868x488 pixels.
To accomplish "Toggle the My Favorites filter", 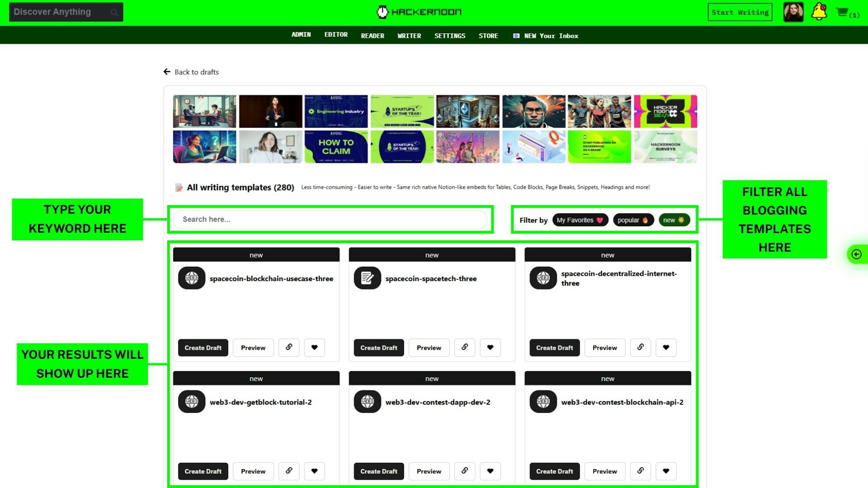I will tap(580, 220).
